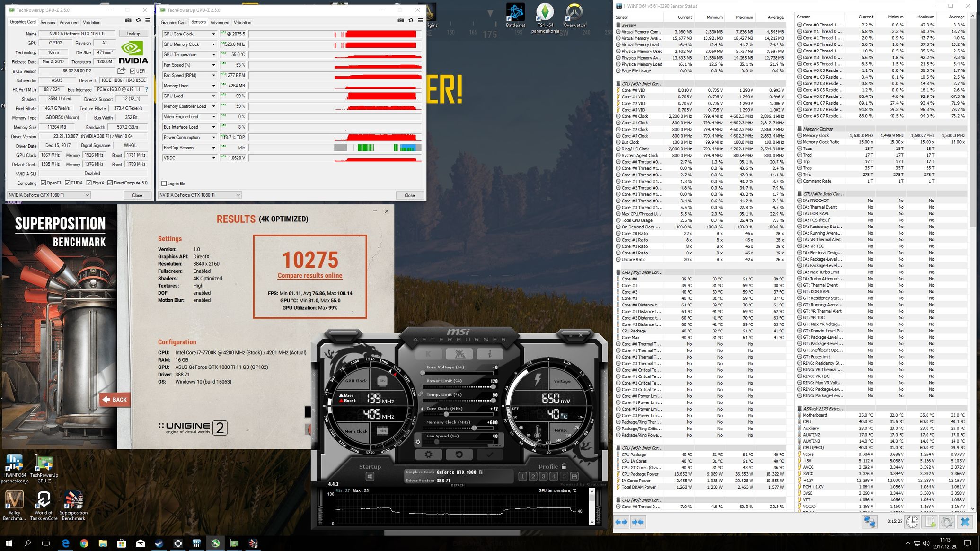Open Steam from the taskbar

click(159, 543)
